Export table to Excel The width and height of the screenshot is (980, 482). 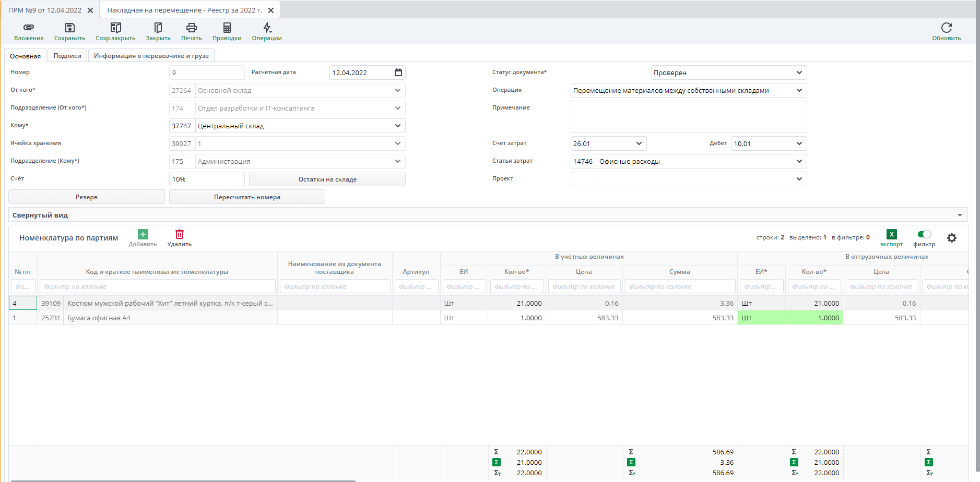click(x=891, y=234)
